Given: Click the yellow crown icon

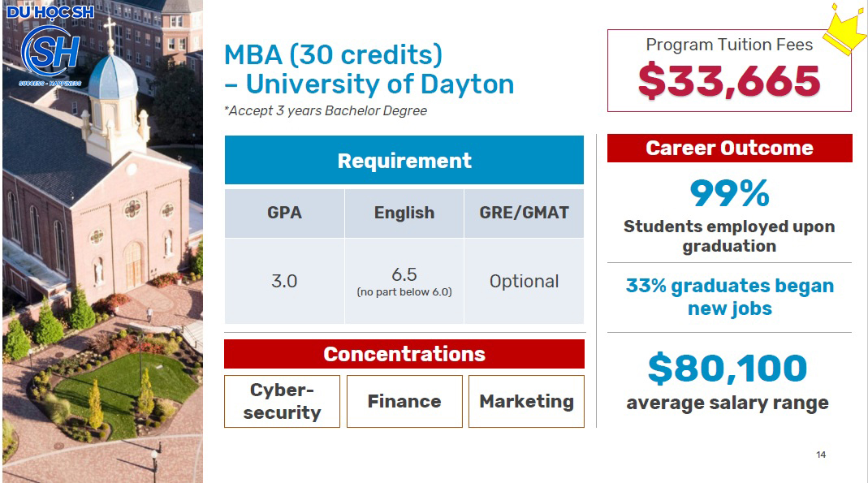Looking at the screenshot, I should point(846,29).
